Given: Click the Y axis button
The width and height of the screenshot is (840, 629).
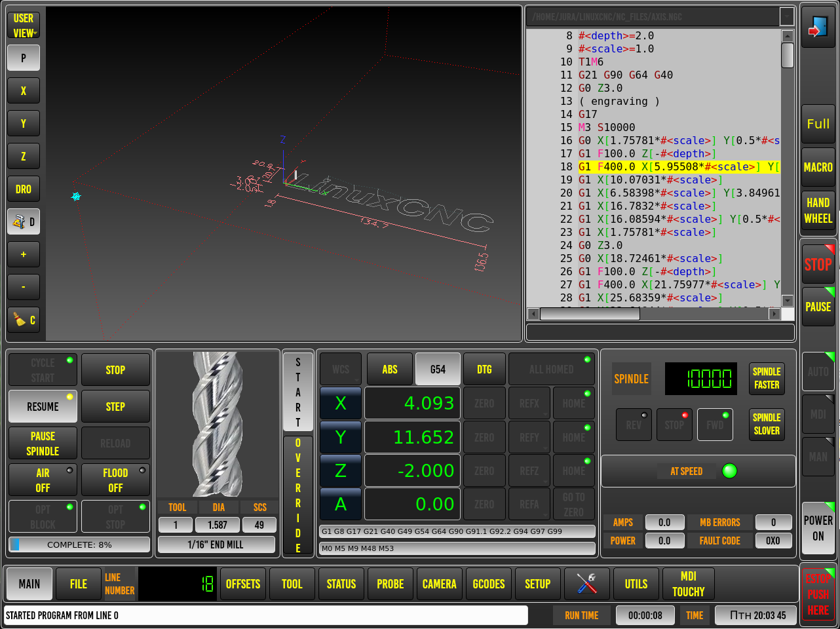Looking at the screenshot, I should (x=341, y=437).
